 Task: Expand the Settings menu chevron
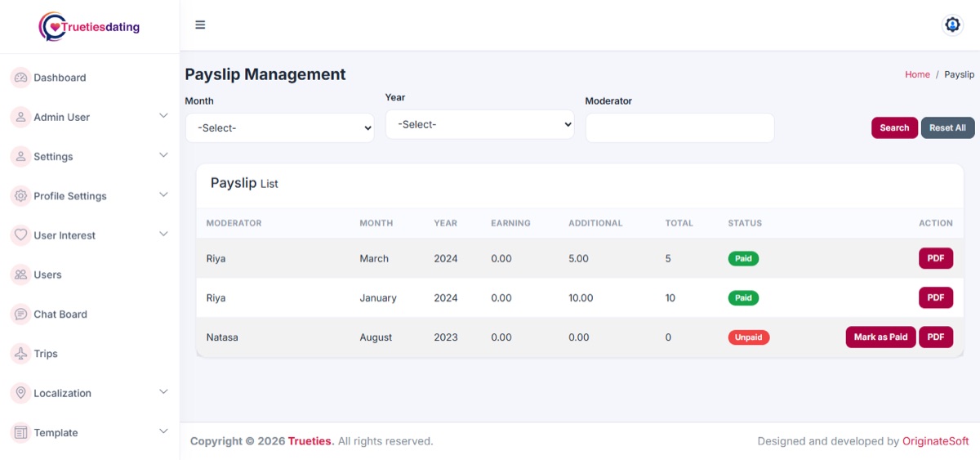pos(163,155)
